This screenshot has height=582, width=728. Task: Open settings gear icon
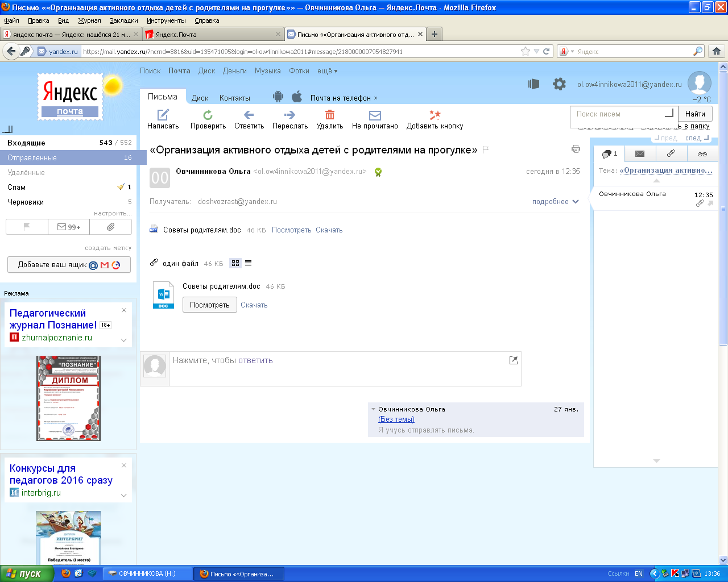coord(560,84)
